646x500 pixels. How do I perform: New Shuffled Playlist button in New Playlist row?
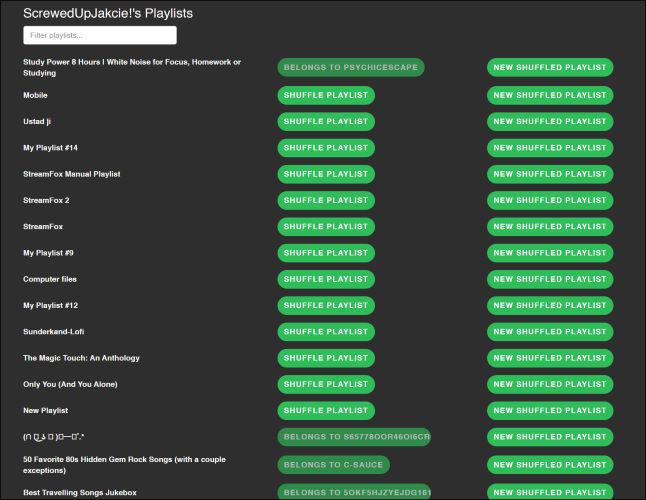tap(550, 411)
